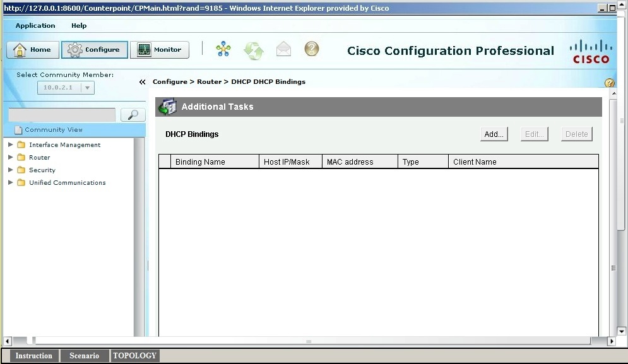Click the Community View page icon
This screenshot has width=628, height=364.
(x=18, y=130)
